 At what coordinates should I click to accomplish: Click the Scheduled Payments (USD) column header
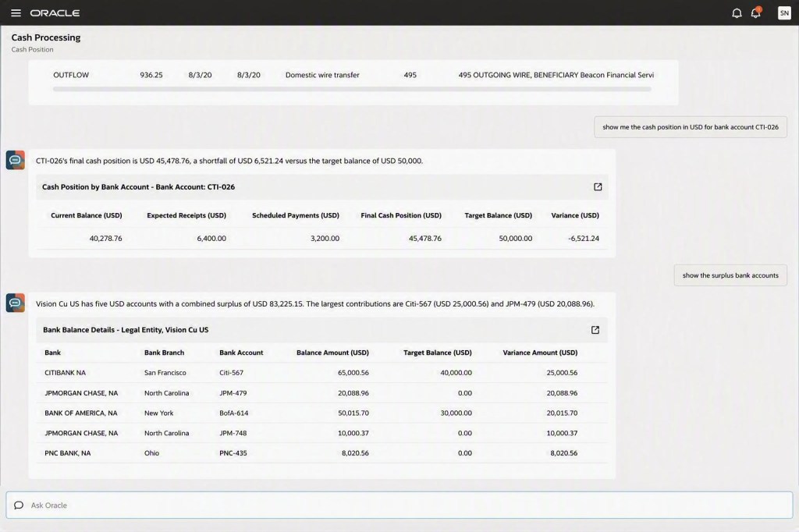coord(296,215)
